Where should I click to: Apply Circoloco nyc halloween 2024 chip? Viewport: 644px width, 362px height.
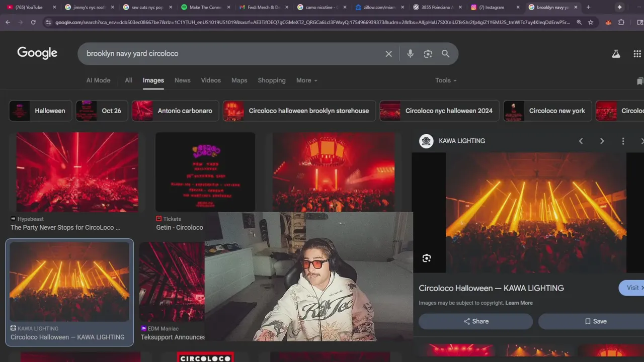click(x=439, y=111)
